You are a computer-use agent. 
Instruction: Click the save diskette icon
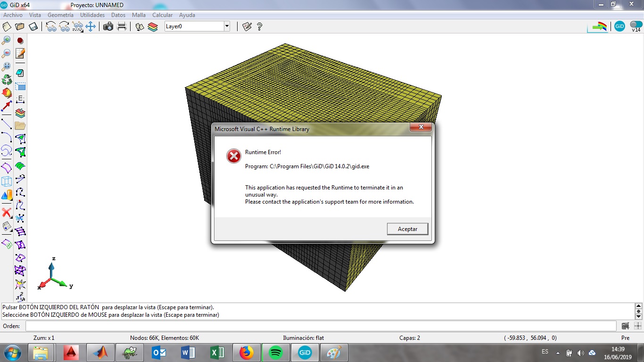[33, 26]
